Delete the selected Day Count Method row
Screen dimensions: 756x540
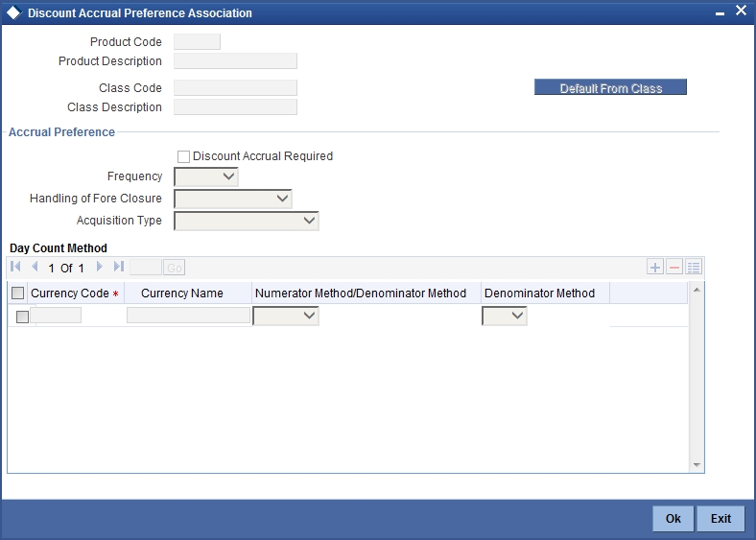click(674, 267)
